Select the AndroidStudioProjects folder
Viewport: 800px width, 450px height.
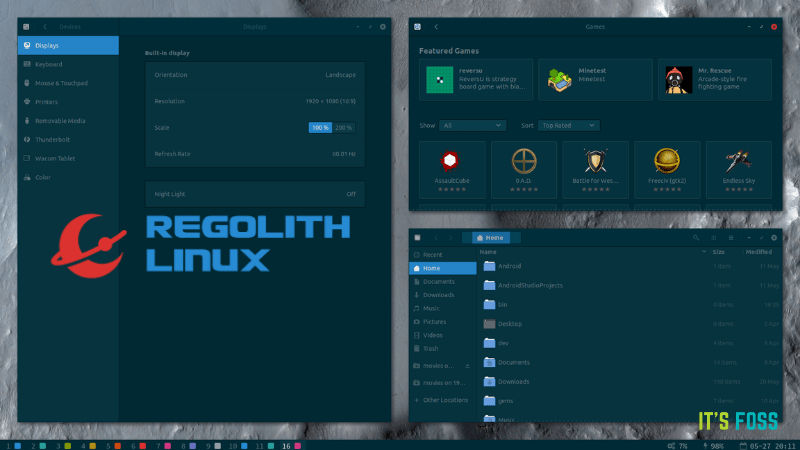pyautogui.click(x=630, y=285)
